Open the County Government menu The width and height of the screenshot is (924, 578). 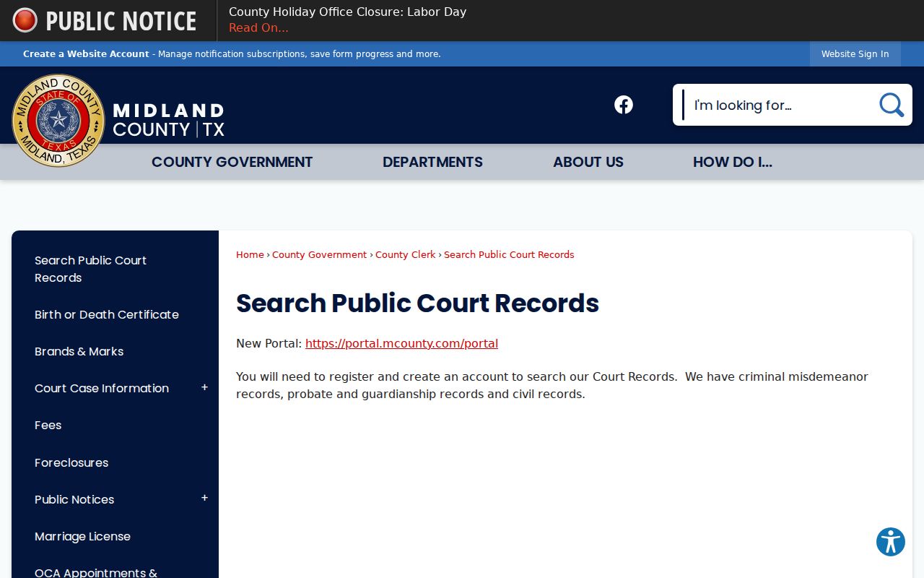point(232,162)
